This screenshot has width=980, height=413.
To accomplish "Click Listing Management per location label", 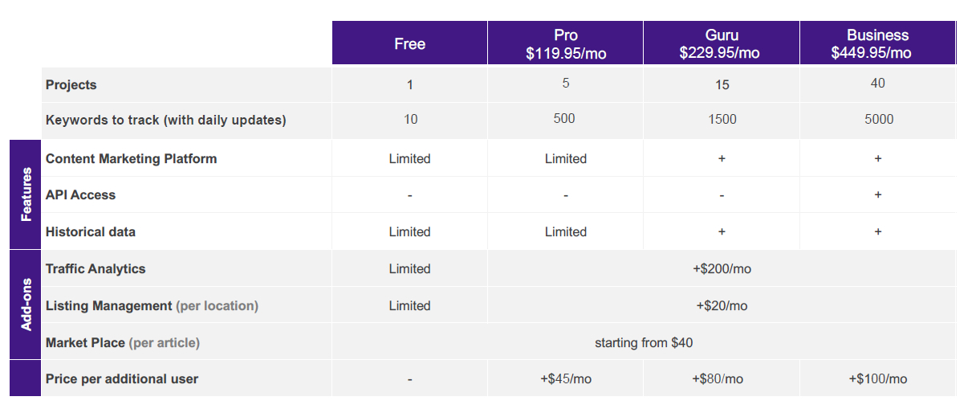I will coord(152,306).
